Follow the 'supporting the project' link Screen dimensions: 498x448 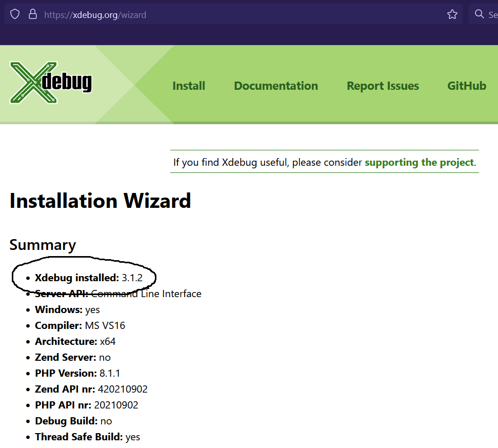tap(419, 162)
